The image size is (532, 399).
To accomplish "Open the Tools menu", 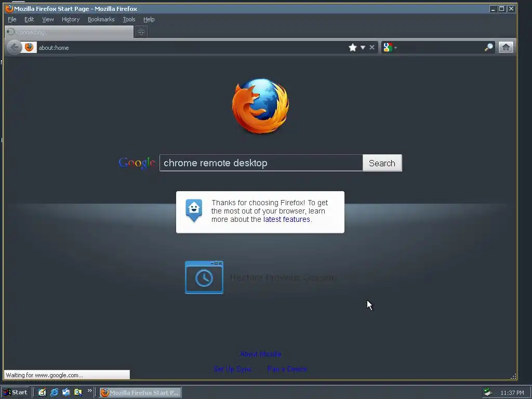I will tap(129, 19).
